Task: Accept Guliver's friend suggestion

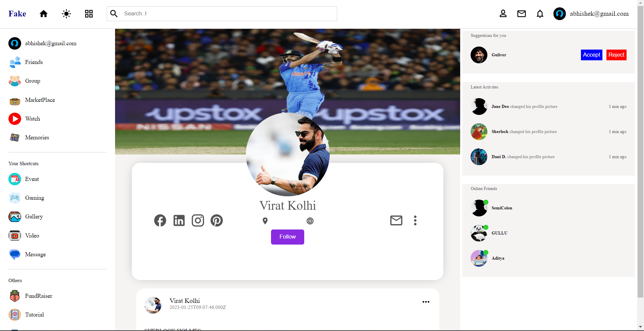Action: [591, 55]
